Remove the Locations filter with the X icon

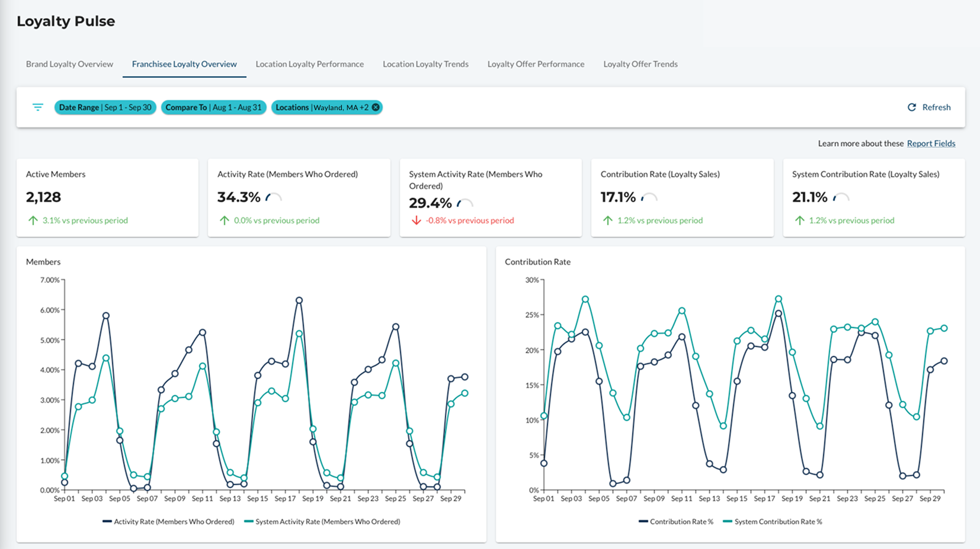(376, 107)
